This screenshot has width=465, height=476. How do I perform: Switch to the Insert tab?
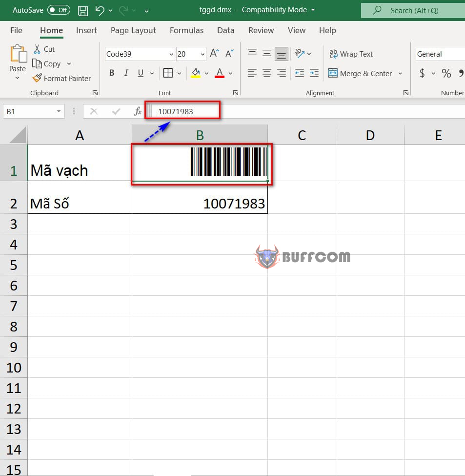point(86,30)
